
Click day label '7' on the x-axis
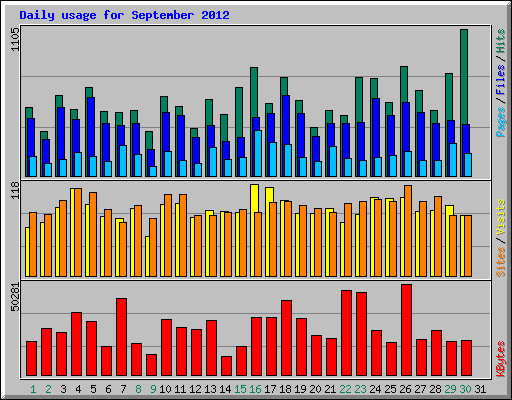123,389
